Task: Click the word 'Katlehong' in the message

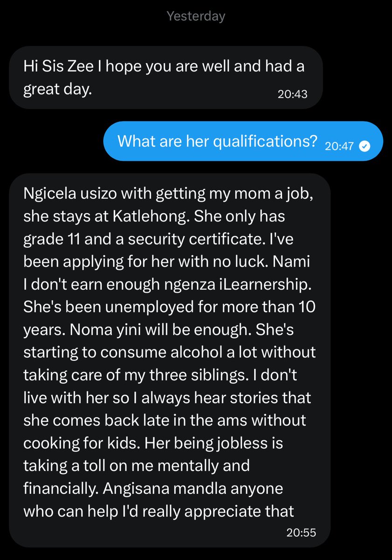Action: [x=134, y=219]
